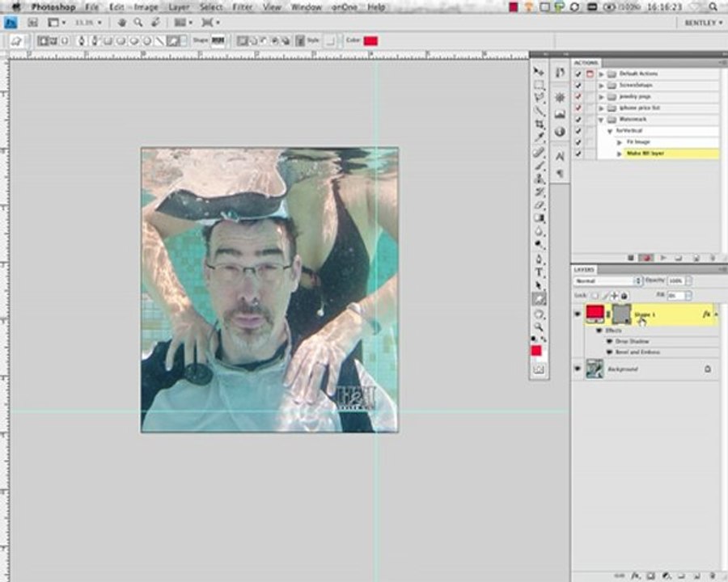Expand the Fit Image step
The image size is (728, 582).
(620, 142)
